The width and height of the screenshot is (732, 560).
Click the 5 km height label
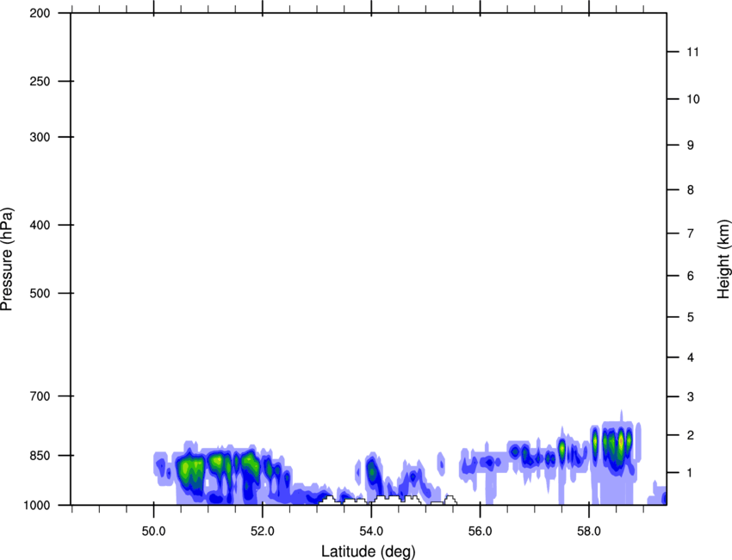click(x=691, y=317)
